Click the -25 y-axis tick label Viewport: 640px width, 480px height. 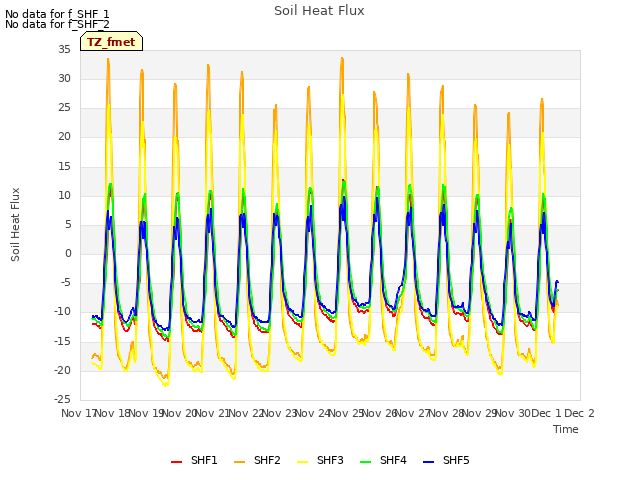(62, 399)
